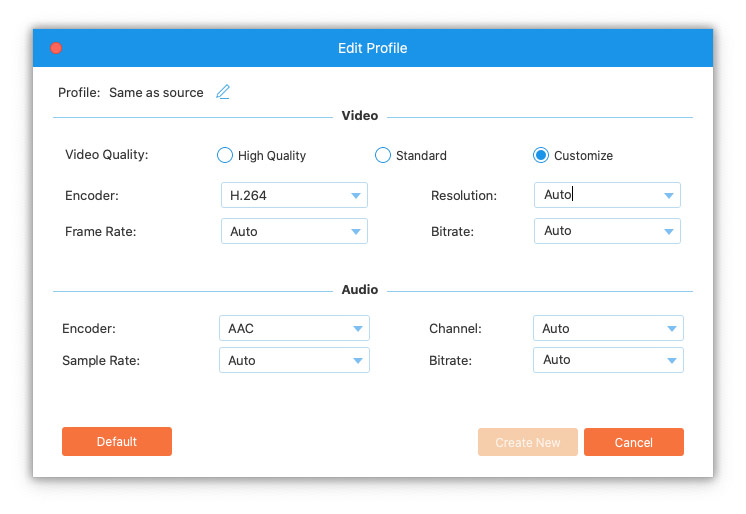Expand the video Resolution dropdown
Image resolution: width=746 pixels, height=514 pixels.
point(669,195)
